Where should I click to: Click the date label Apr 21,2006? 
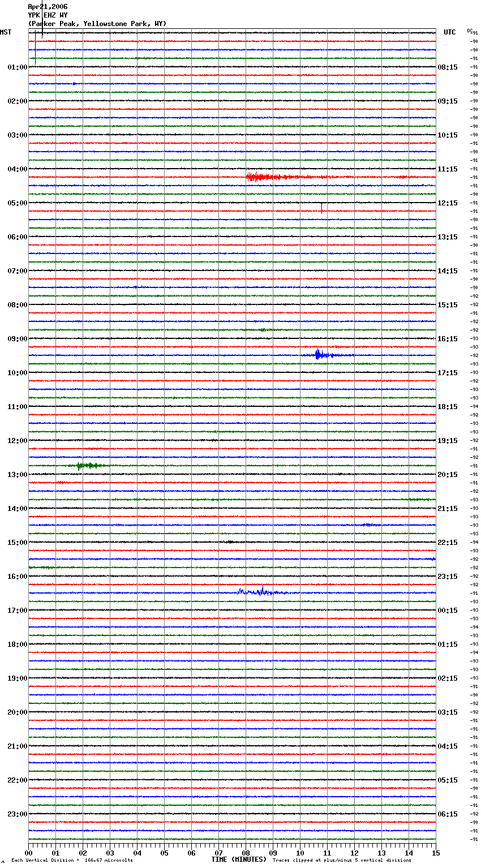click(x=48, y=7)
